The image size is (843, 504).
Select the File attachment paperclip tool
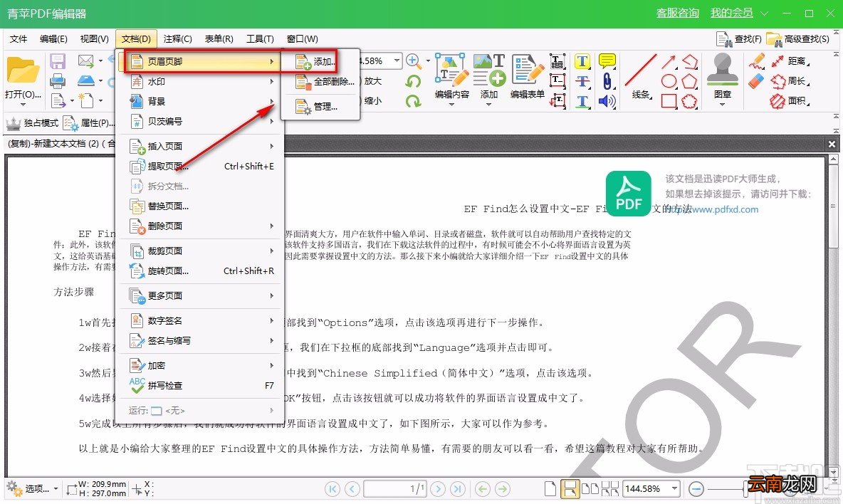tap(607, 82)
